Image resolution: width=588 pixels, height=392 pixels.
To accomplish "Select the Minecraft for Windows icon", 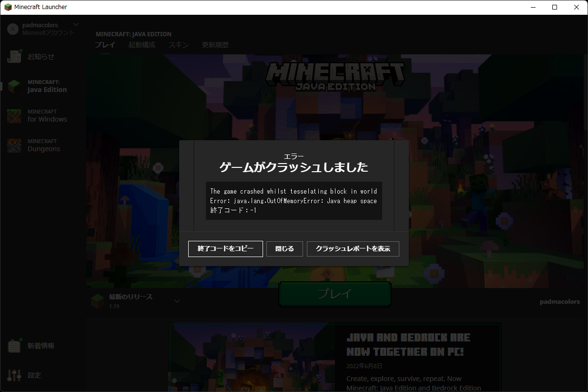I will point(14,116).
